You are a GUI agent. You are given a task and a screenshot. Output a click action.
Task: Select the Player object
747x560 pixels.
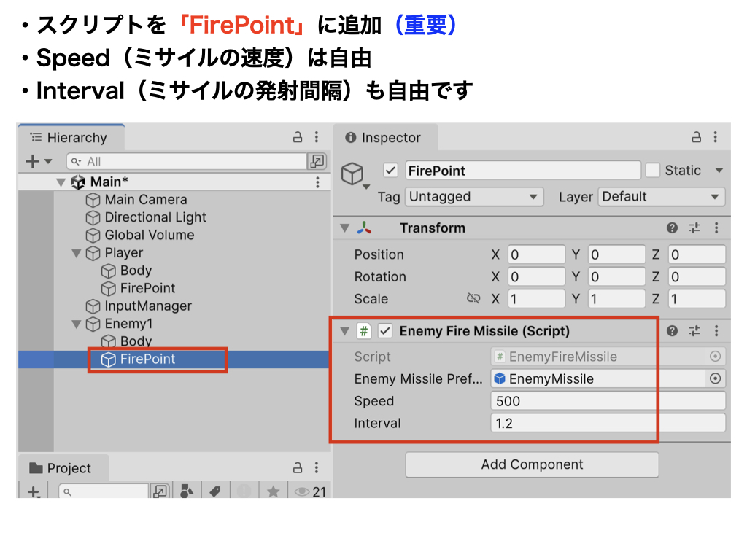(124, 253)
